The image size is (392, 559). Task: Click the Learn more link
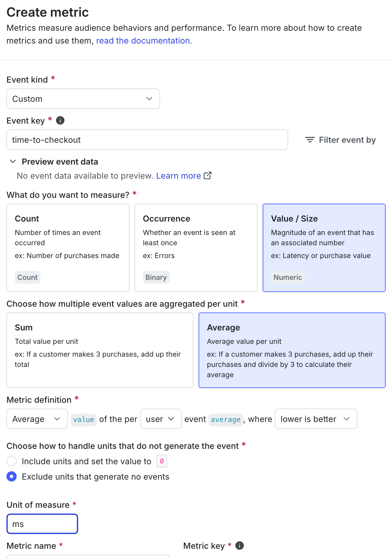[x=179, y=175]
